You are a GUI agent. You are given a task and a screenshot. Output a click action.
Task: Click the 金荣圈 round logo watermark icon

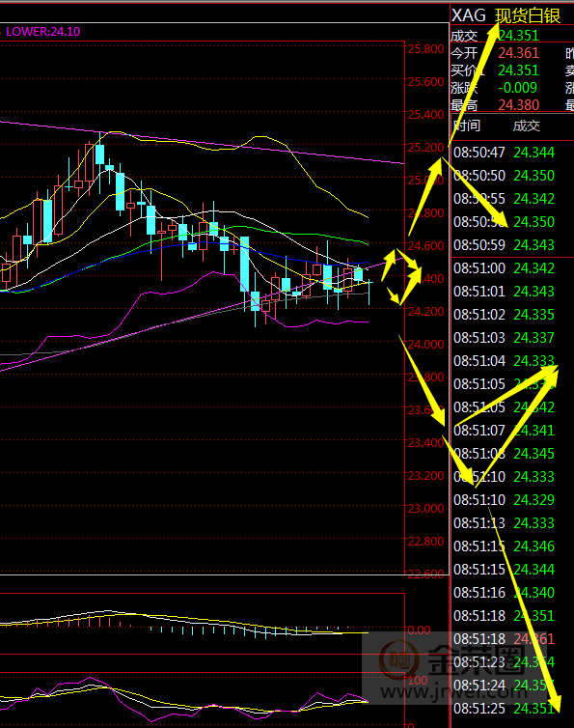click(398, 659)
